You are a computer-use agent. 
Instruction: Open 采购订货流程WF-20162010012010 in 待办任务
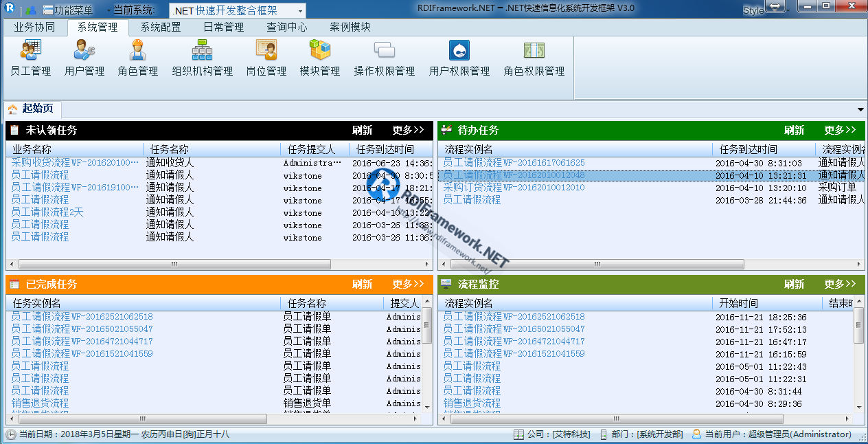514,188
